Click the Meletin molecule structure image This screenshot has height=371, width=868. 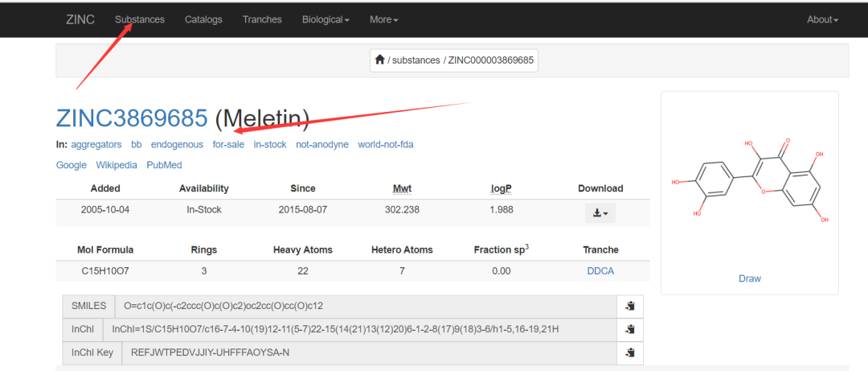(x=750, y=180)
